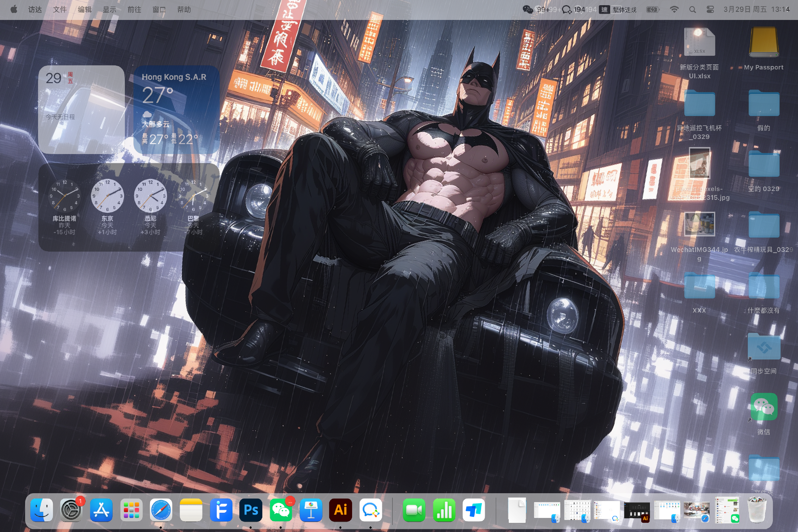
Task: Select the WechatIMG344.jpg thumbnail on desktop
Action: pos(699,224)
